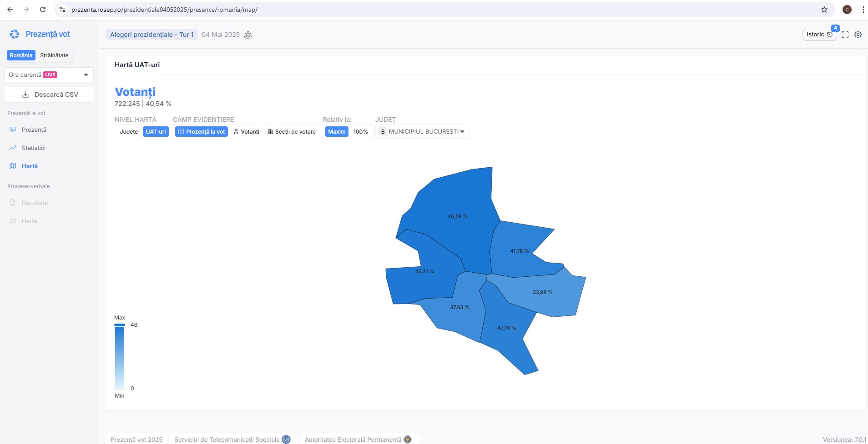Open the Municipiul București county dropdown
The width and height of the screenshot is (868, 444).
(x=422, y=132)
